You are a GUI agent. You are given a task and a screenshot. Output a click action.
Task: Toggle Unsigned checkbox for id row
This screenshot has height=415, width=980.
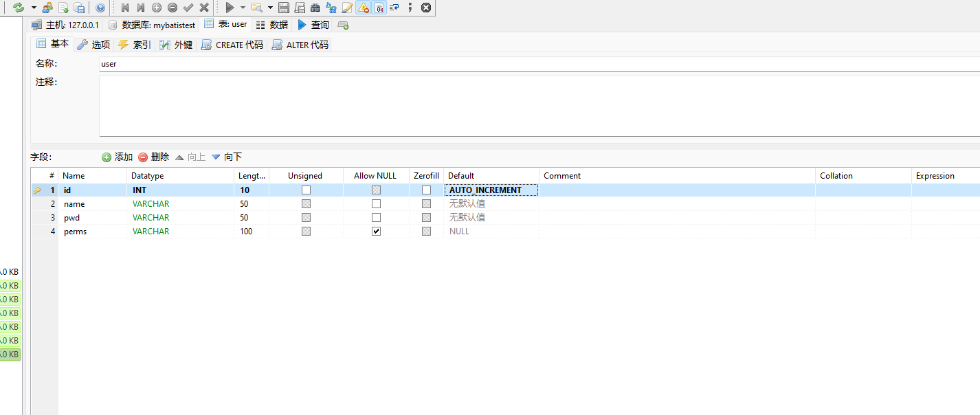pos(307,190)
